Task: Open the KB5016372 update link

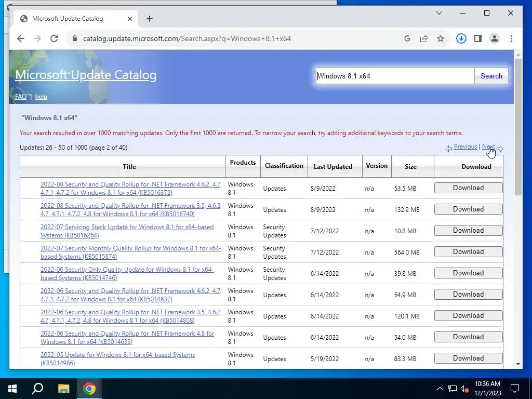Action: [x=131, y=188]
